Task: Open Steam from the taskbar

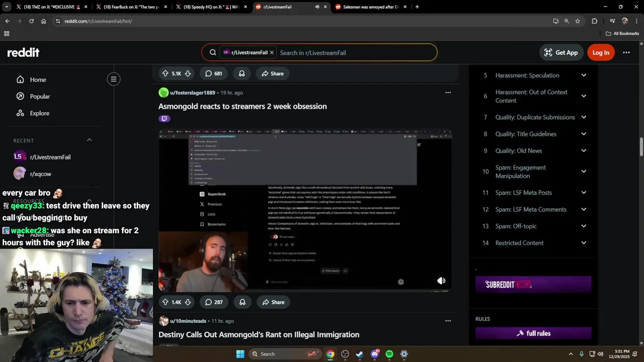Action: pos(360,354)
